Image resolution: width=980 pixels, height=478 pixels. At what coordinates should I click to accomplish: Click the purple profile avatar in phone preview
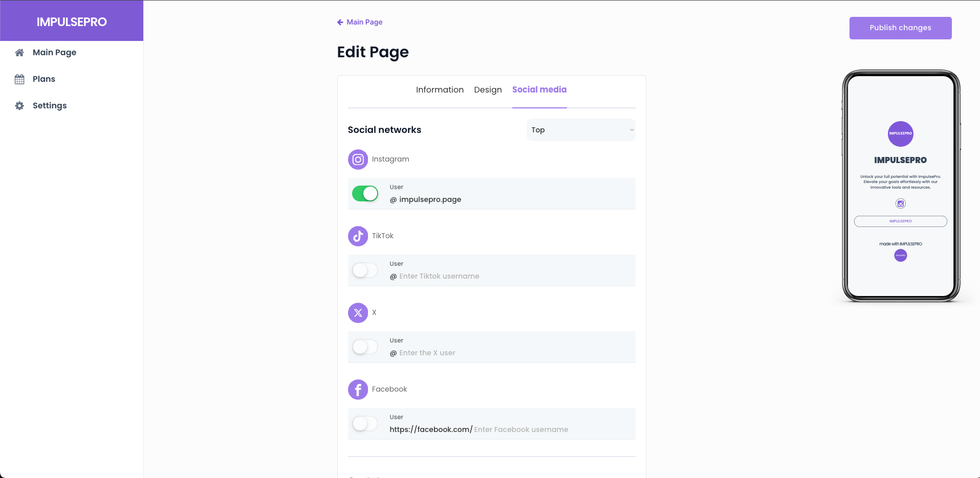(901, 134)
